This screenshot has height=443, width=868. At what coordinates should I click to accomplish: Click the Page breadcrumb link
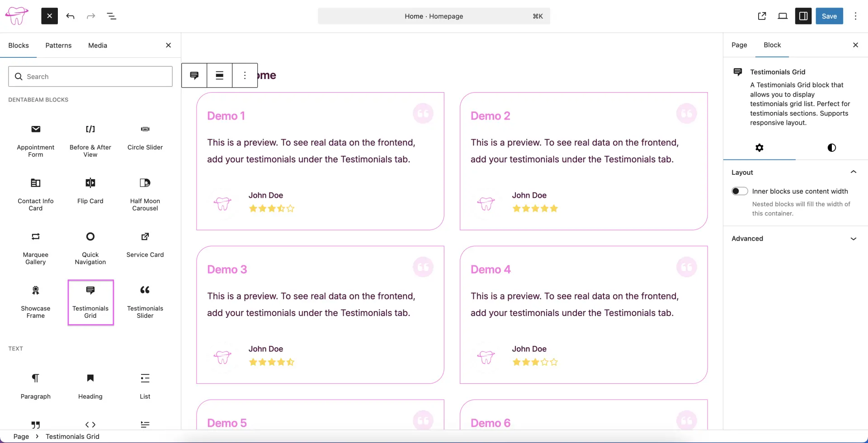click(21, 436)
